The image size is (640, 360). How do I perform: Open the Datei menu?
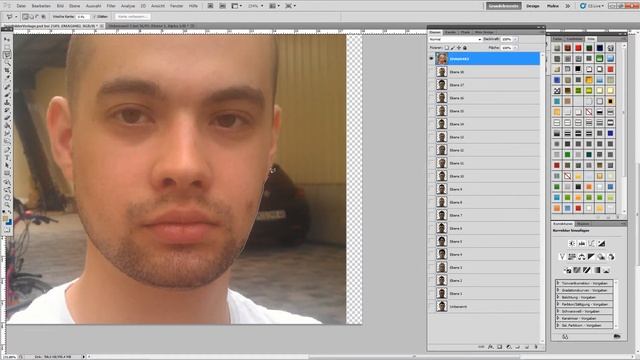(x=21, y=6)
